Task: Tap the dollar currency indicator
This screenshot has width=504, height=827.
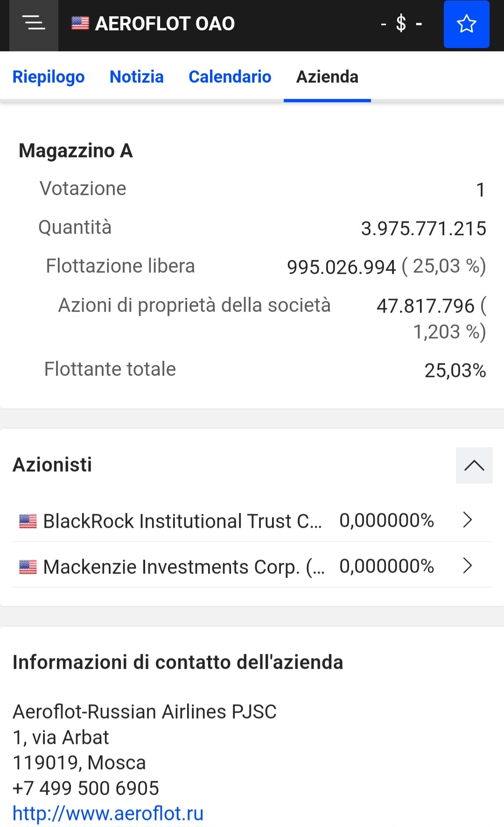Action: 401,23
